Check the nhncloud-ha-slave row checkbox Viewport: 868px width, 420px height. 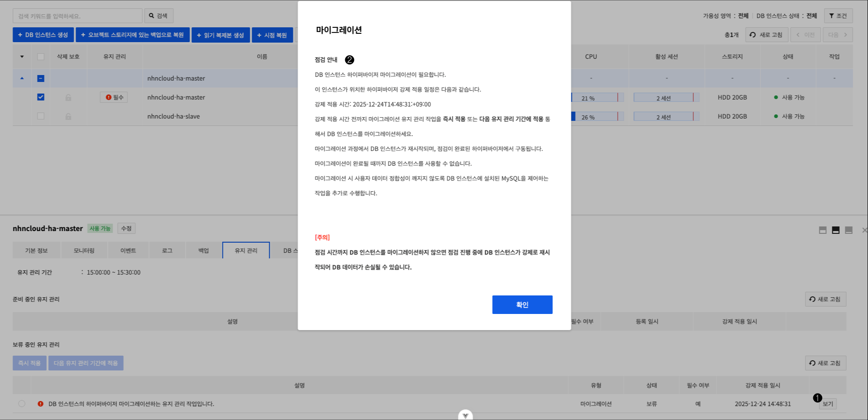[41, 116]
